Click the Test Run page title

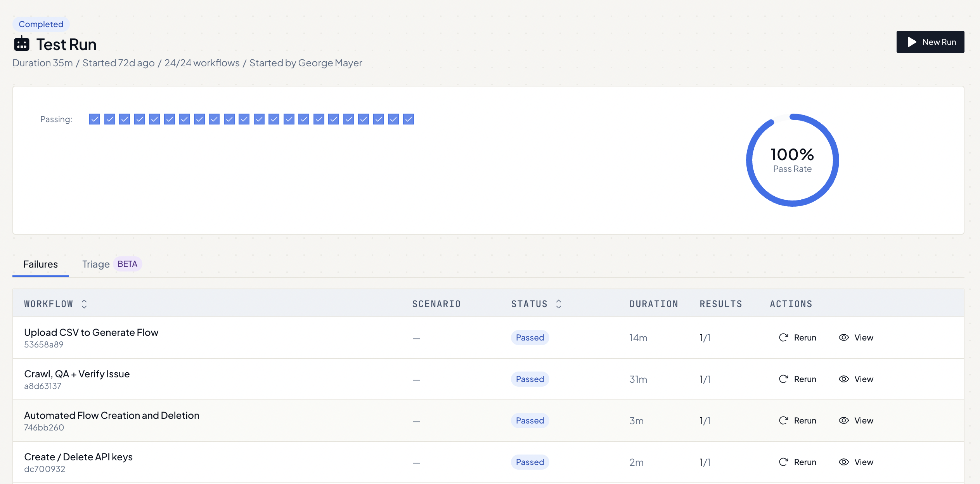(66, 45)
